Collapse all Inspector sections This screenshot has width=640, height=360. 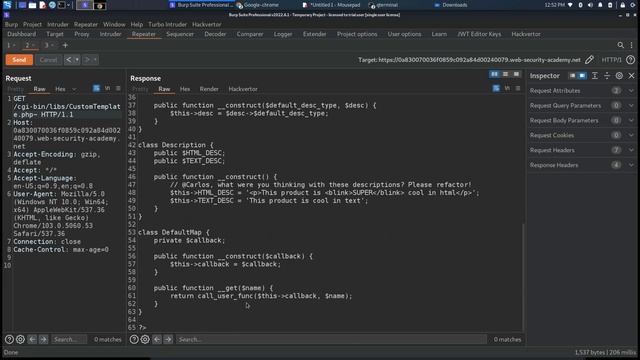[607, 76]
